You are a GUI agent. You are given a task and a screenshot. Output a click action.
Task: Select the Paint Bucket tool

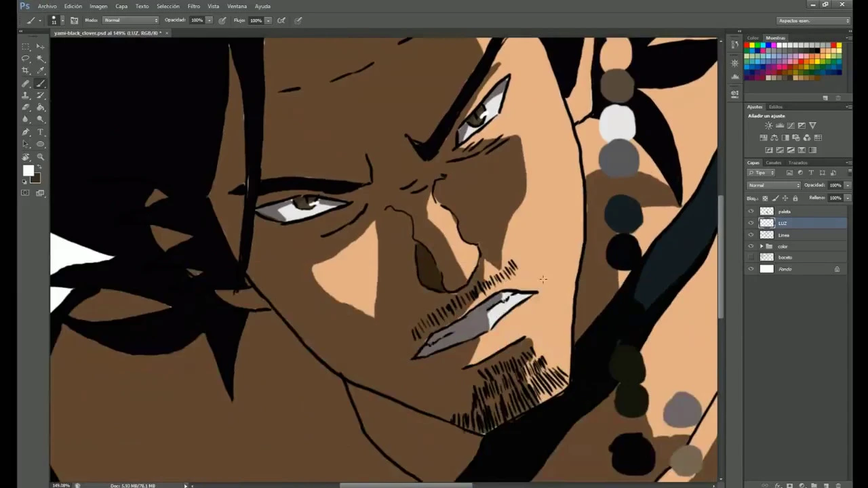coord(40,107)
